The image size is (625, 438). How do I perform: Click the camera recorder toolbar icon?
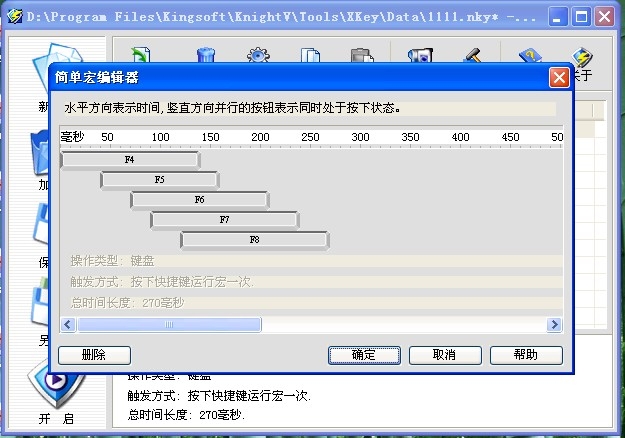420,55
